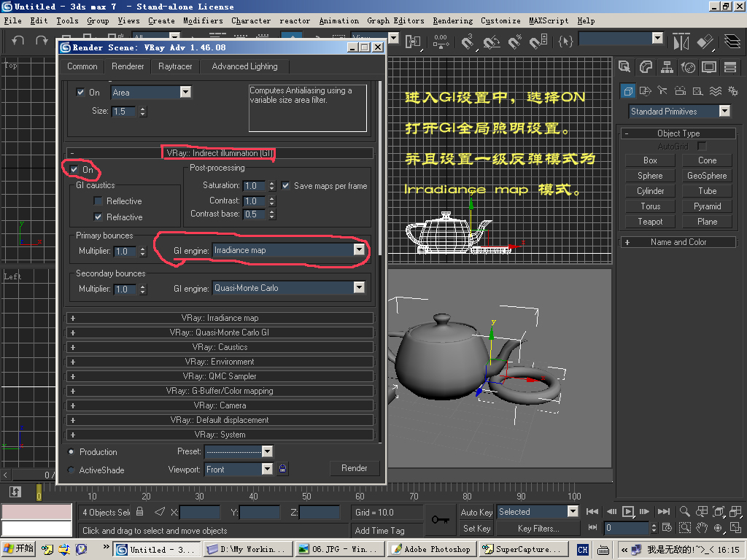Select the Systems category icon
Viewport: 747px width, 560px height.
coord(733,90)
